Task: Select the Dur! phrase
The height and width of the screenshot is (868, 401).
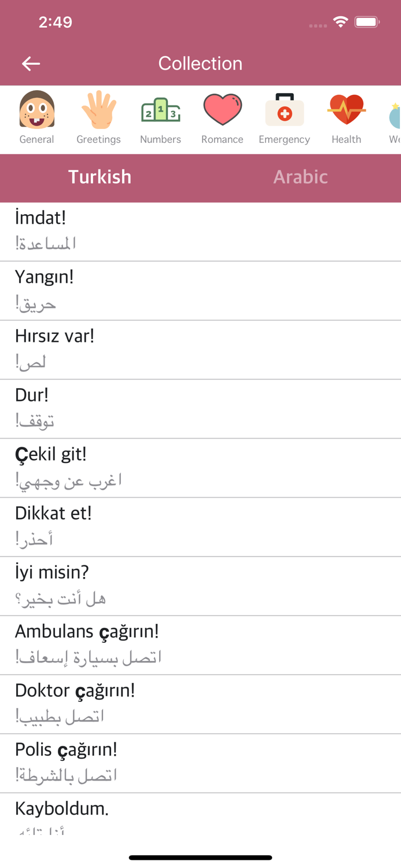Action: click(x=200, y=407)
